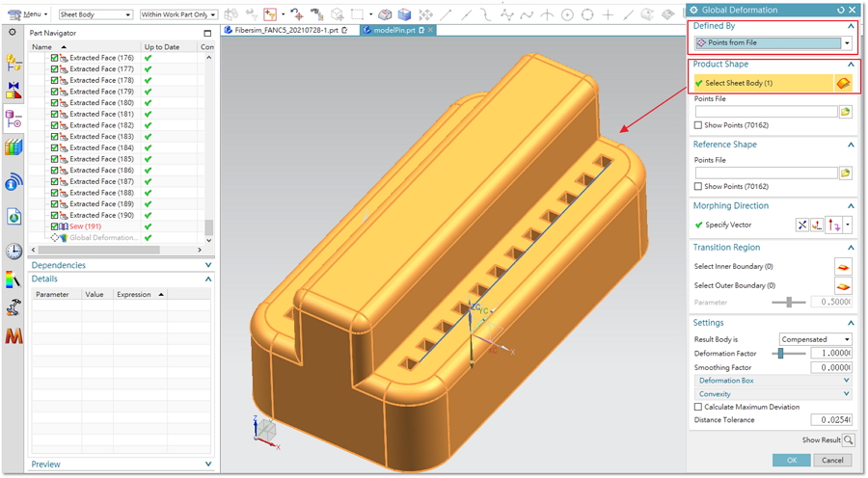Enable Calculate Maximum Deviation checkbox
The height and width of the screenshot is (478, 868).
[698, 408]
